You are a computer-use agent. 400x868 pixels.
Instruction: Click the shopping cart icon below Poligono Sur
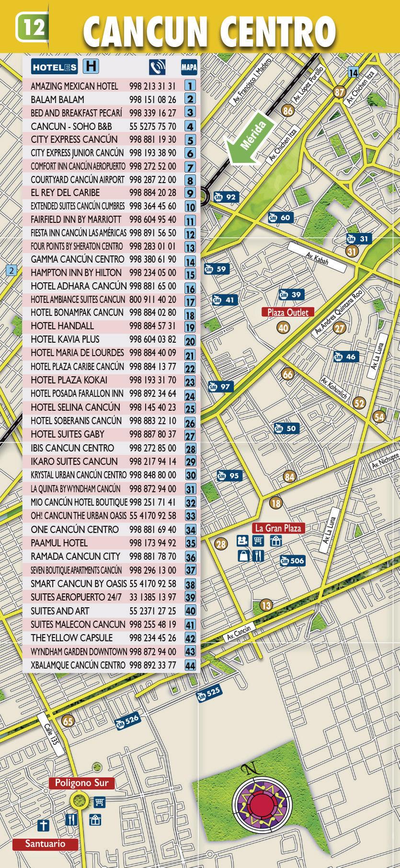tap(100, 802)
